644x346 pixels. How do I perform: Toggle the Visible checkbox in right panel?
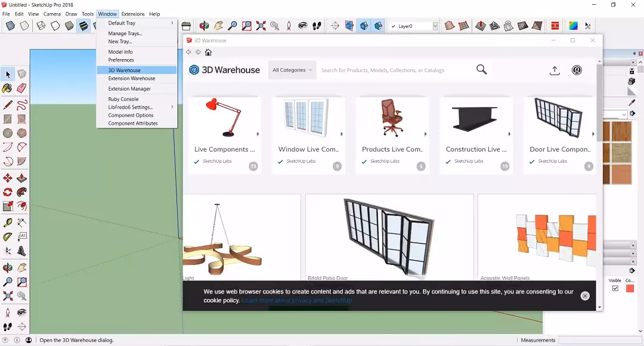tap(615, 289)
